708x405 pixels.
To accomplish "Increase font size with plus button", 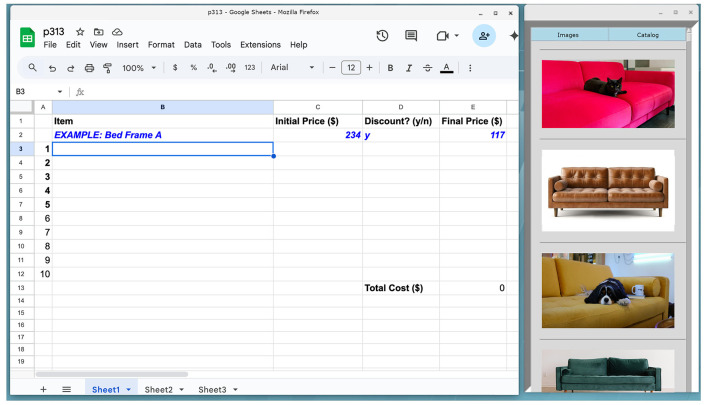I will 369,68.
